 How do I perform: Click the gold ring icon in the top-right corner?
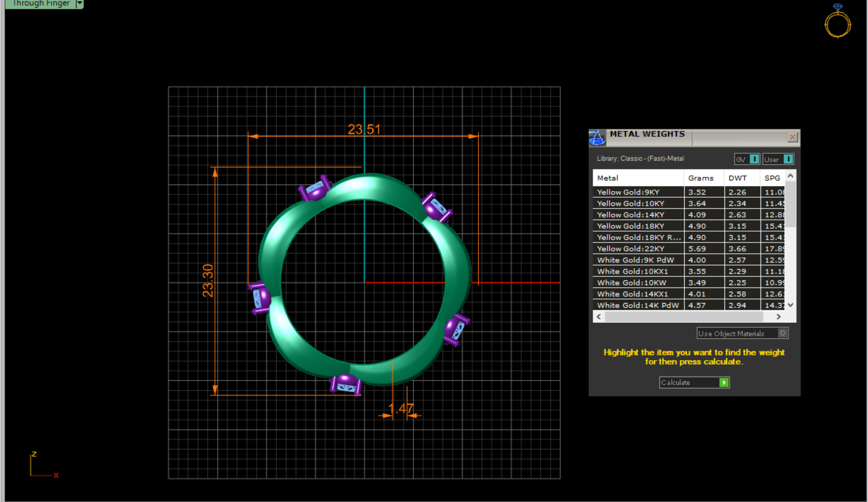tap(837, 21)
